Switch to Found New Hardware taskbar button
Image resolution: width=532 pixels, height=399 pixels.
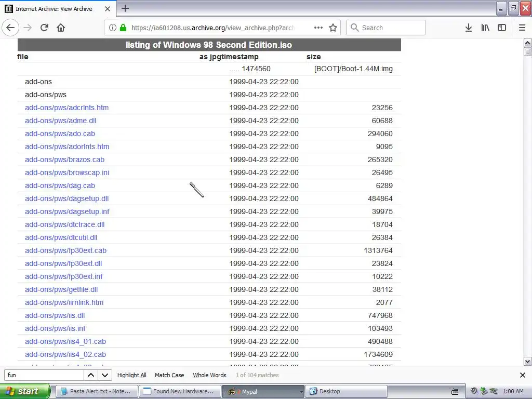click(x=180, y=391)
